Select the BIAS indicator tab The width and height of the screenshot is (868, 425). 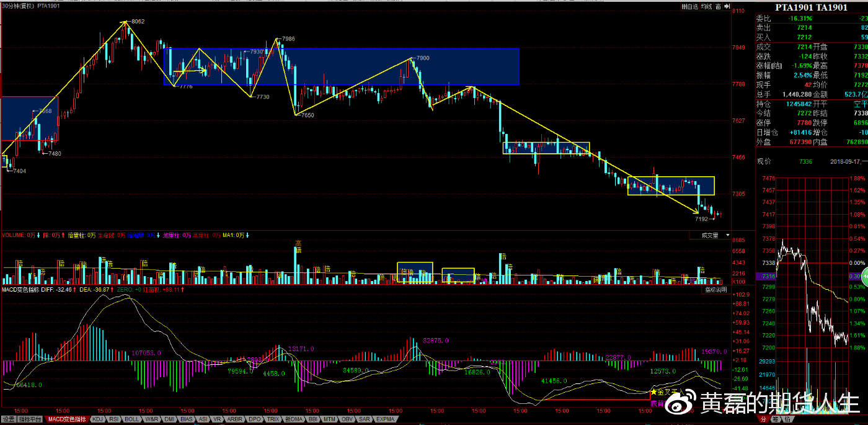187,420
